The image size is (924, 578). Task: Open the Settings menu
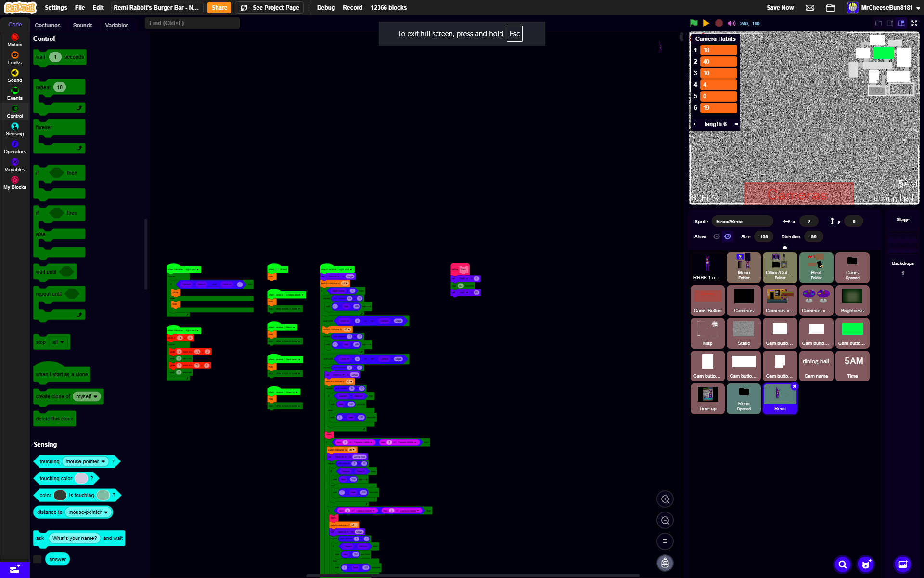(x=56, y=7)
